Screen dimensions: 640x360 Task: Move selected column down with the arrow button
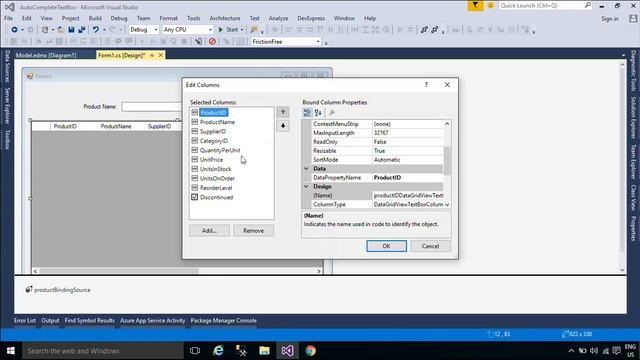click(283, 126)
